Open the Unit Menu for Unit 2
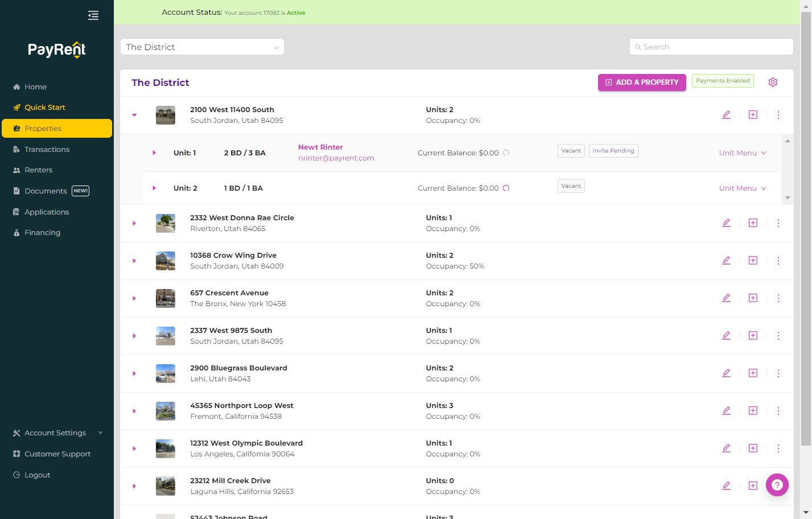 click(743, 188)
